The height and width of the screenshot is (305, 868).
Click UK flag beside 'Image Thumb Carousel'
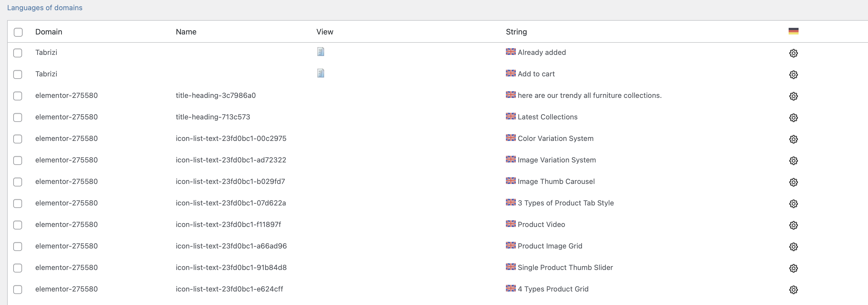coord(511,181)
